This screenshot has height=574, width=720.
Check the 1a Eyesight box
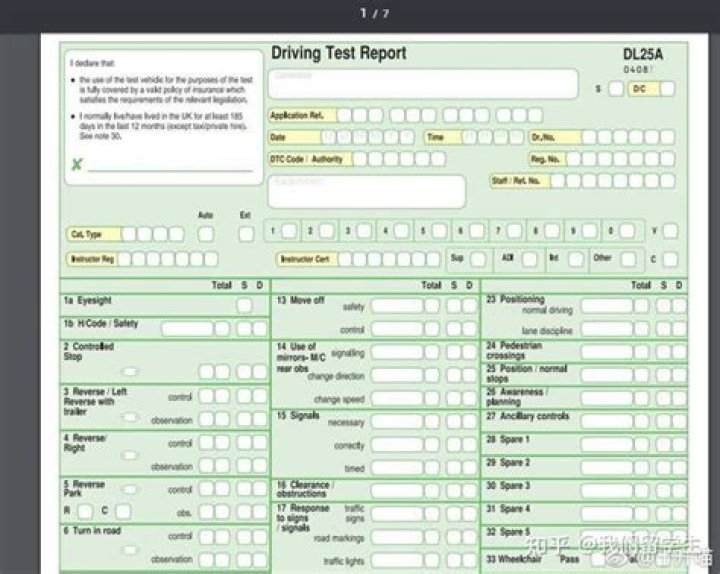244,306
